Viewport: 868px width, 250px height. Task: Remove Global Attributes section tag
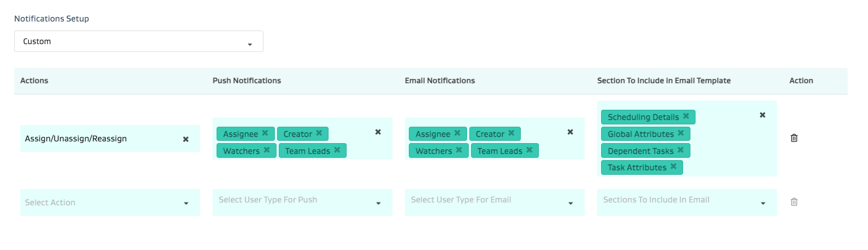click(x=681, y=133)
